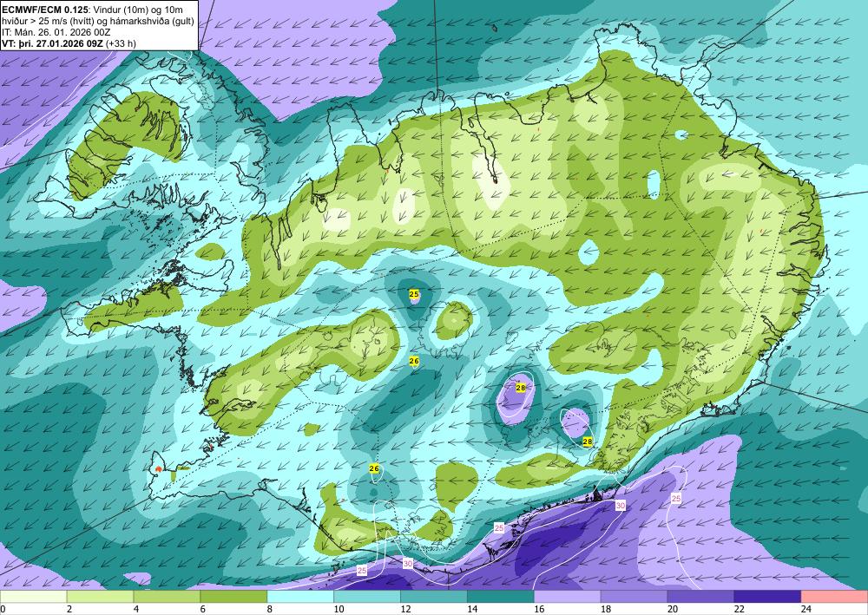Click the yellow 25 gust label

tap(414, 294)
